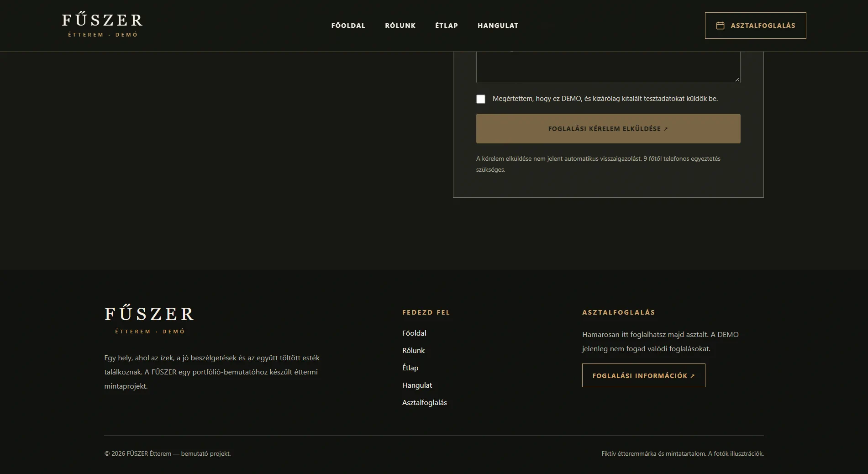Viewport: 868px width, 474px height.
Task: Click the 'A kérelem elküldése nem jelent' note
Action: (598, 164)
